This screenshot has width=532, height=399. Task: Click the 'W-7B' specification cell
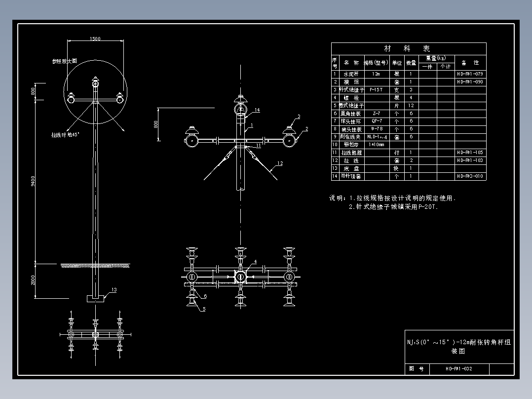click(x=376, y=129)
